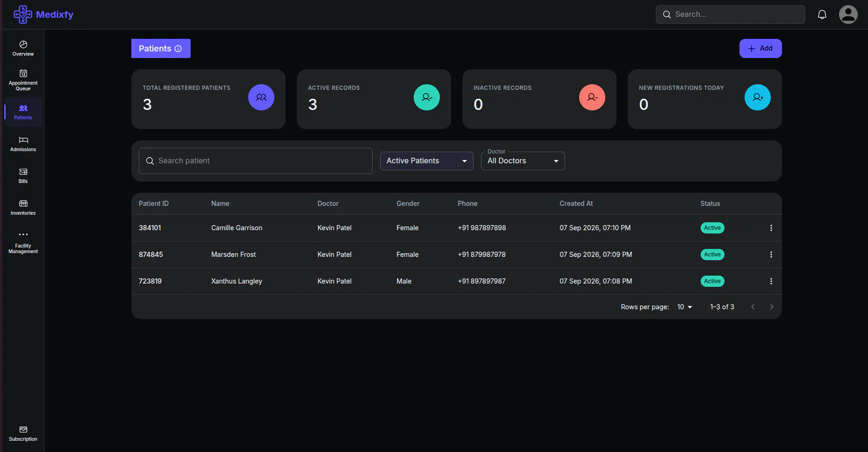Select Patients in the sidebar
The height and width of the screenshot is (452, 868).
coord(23,112)
